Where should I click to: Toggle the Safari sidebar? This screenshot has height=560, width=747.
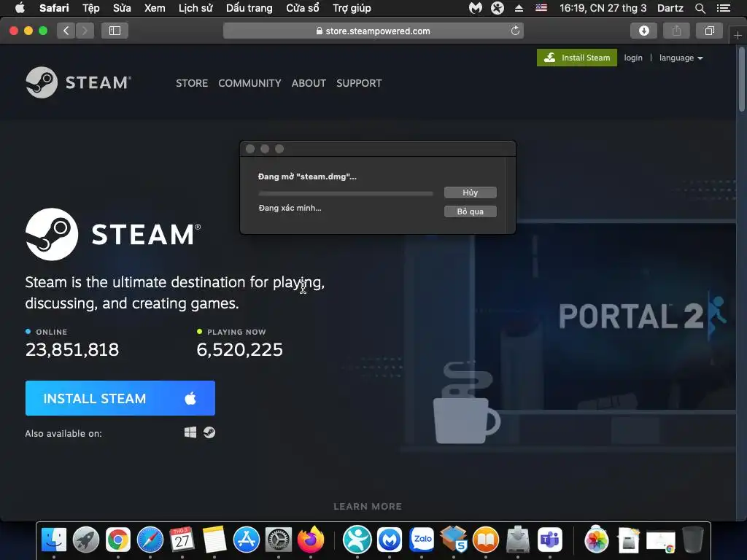115,31
